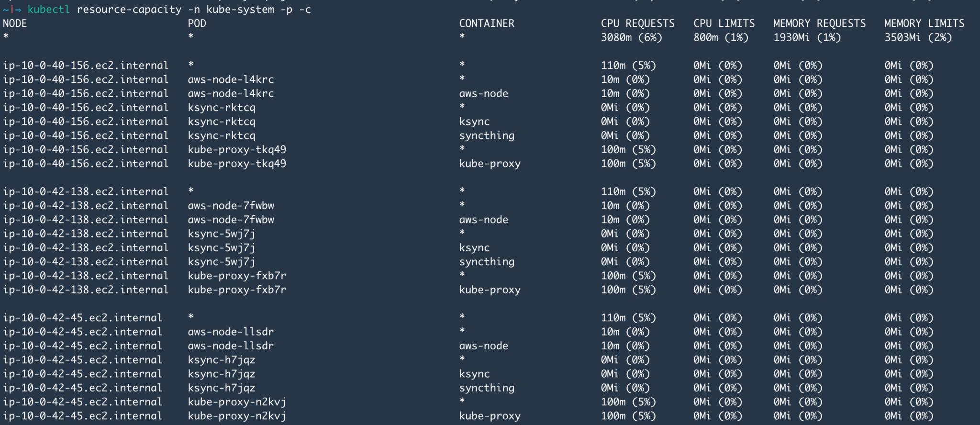980x425 pixels.
Task: Click the total 1930Mi (1%) memory requests value
Action: click(807, 37)
